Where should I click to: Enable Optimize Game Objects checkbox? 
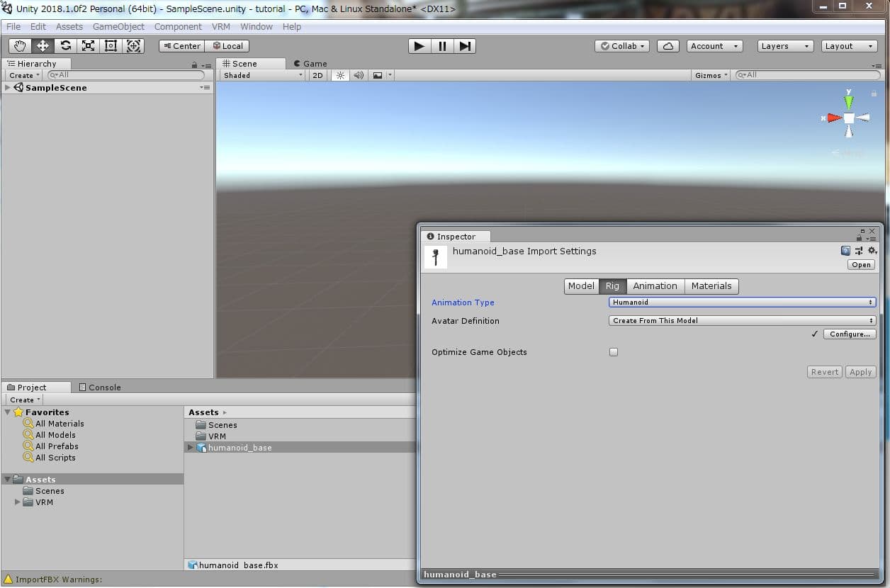point(614,352)
